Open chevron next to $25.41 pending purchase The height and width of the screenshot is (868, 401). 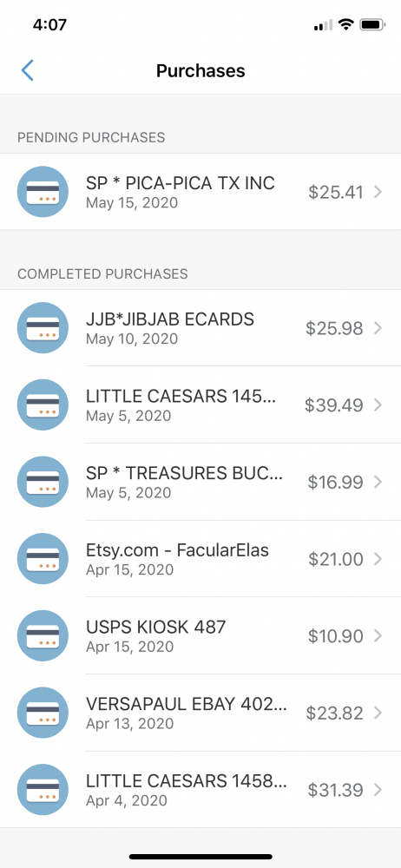(x=378, y=192)
